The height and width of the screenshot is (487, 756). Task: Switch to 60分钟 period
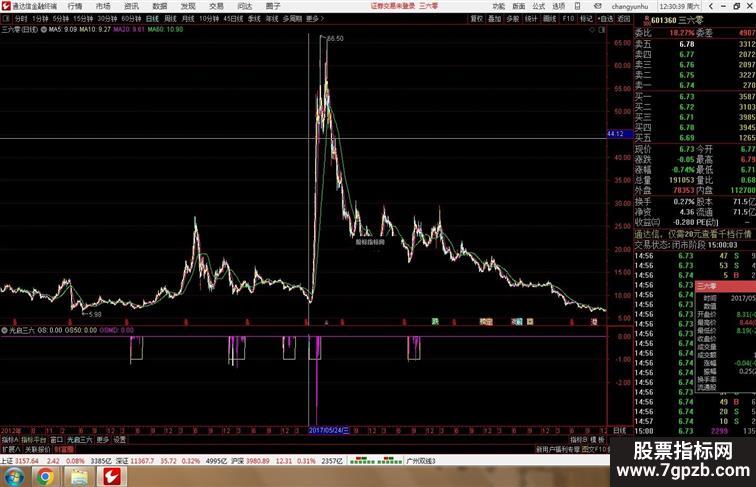(x=131, y=19)
